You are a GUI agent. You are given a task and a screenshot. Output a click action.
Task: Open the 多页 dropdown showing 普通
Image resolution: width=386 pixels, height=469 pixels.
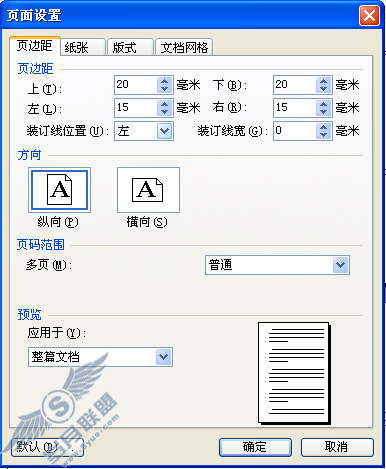point(277,265)
